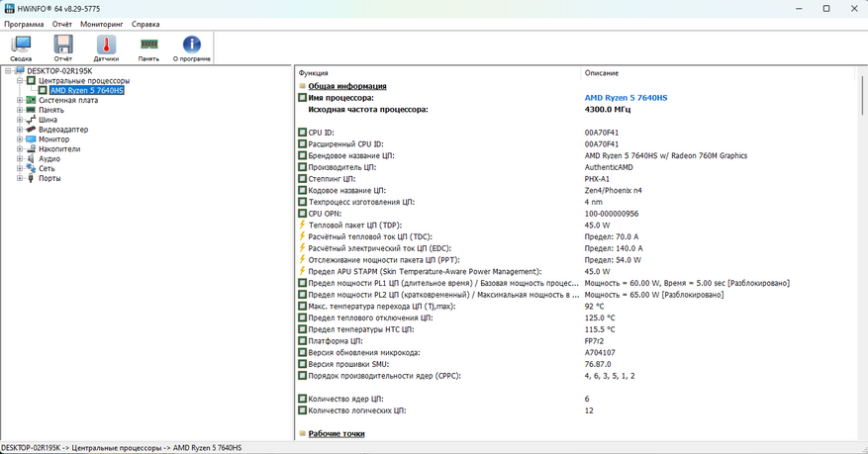
Task: Click the lightning icon beside Расчётный тепловой ток (TDC)
Action: pos(302,236)
